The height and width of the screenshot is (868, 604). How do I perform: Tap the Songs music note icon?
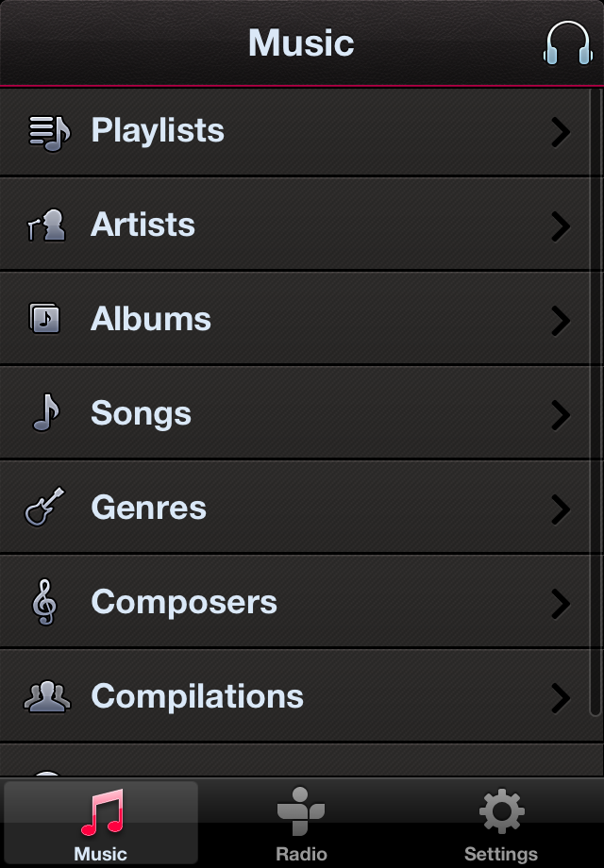coord(46,413)
